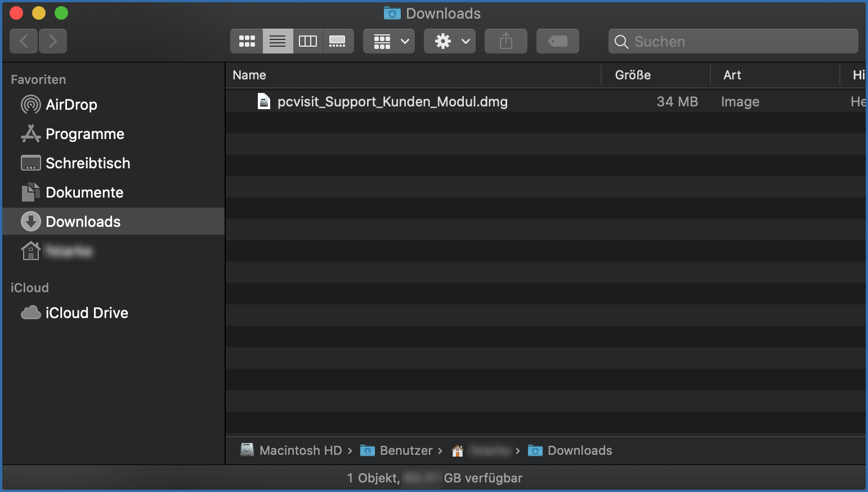Open the Programme folder in the sidebar

[x=85, y=134]
